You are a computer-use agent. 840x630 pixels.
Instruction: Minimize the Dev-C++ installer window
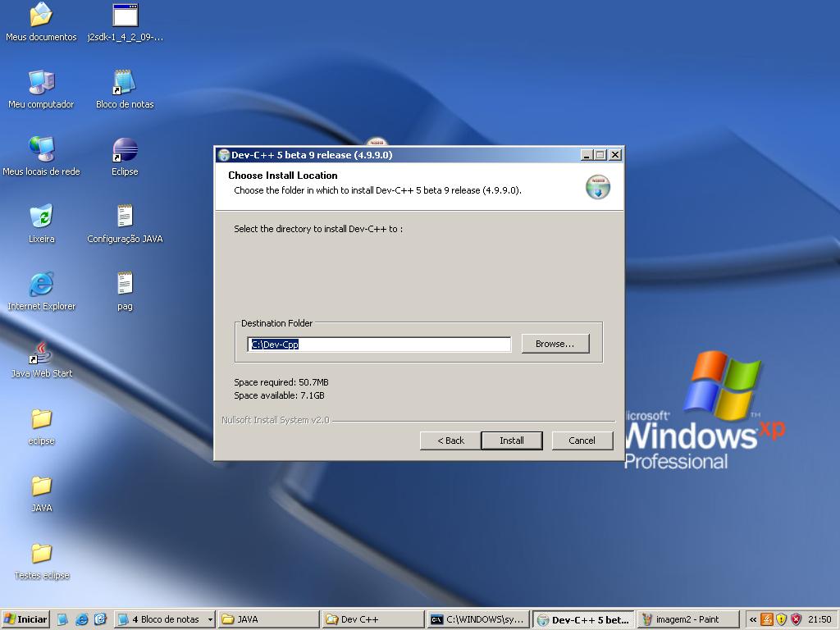coord(587,155)
